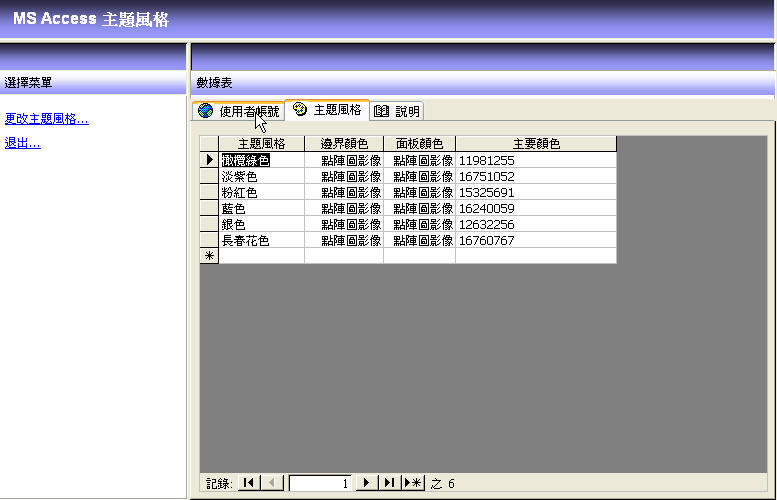
Task: Go to previous record navigation button
Action: click(272, 483)
